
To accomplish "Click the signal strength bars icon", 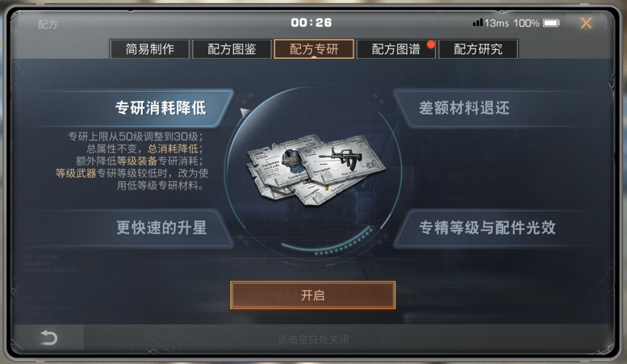I will [x=477, y=23].
